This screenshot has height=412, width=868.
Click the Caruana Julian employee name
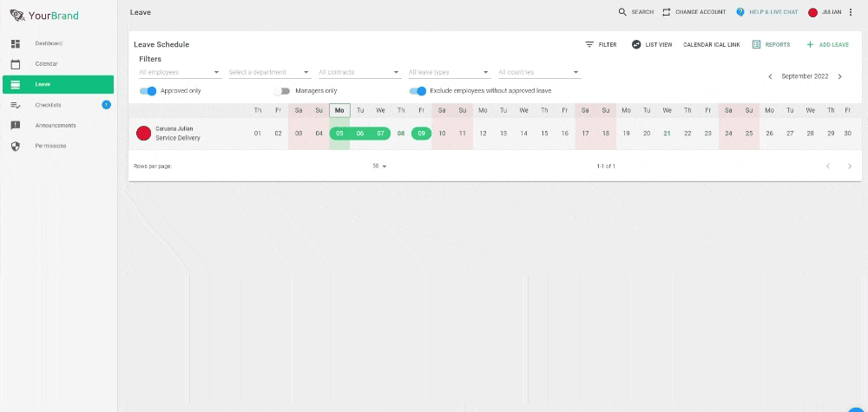coord(174,128)
